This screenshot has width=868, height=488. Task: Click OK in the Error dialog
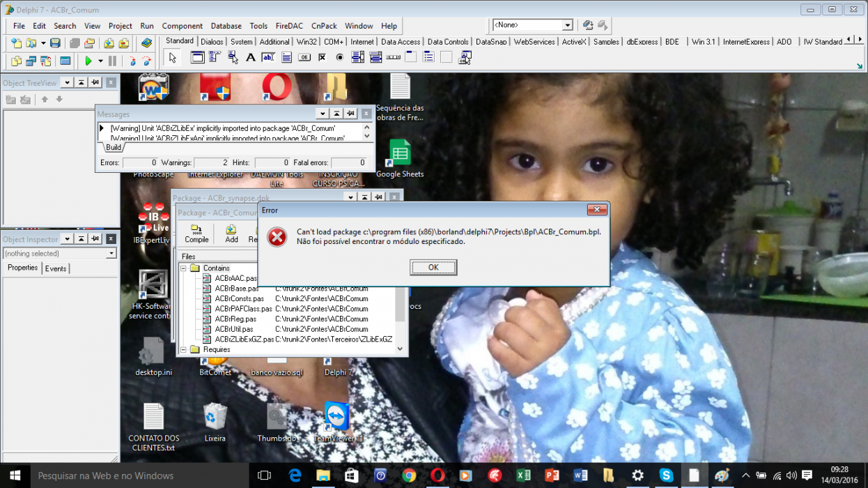point(433,267)
